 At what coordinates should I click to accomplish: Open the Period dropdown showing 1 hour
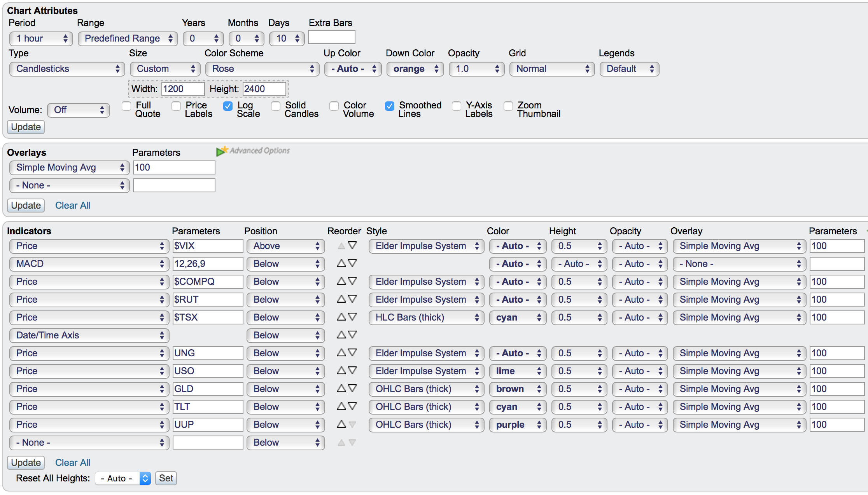click(41, 38)
